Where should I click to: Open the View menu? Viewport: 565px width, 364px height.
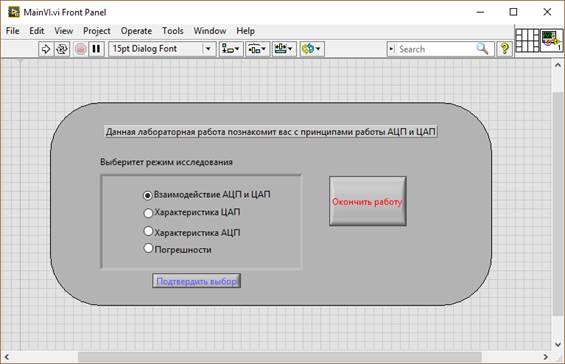(x=64, y=31)
